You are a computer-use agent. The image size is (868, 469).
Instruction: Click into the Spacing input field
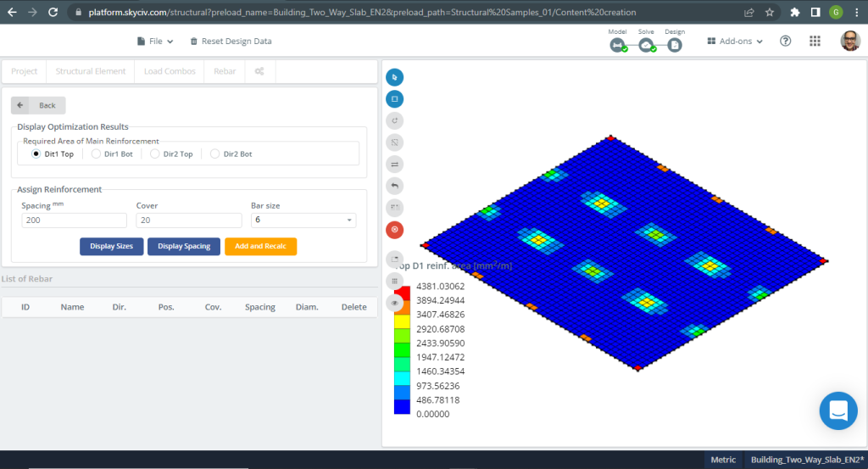tap(74, 221)
